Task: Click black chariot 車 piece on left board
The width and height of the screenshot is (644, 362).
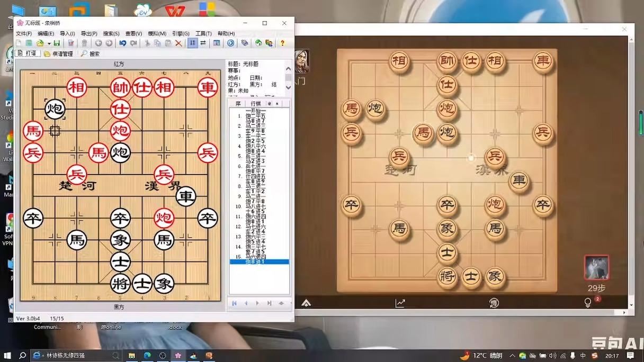Action: click(186, 196)
